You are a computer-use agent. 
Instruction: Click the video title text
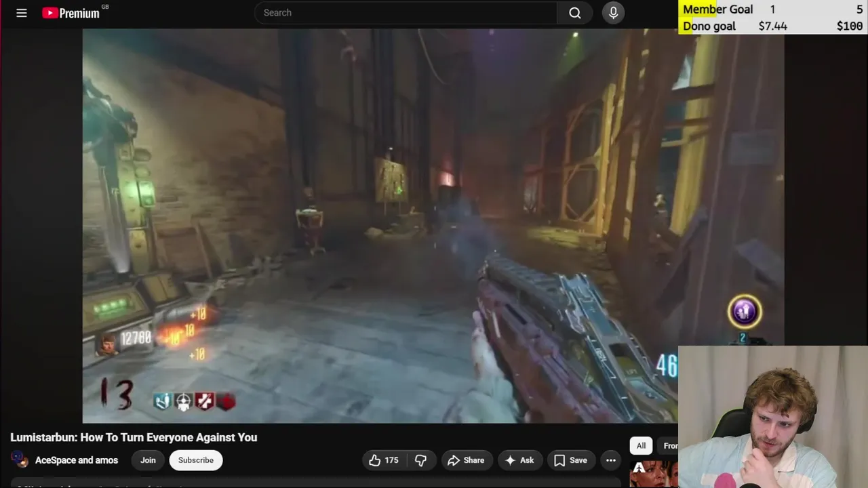[x=134, y=437]
